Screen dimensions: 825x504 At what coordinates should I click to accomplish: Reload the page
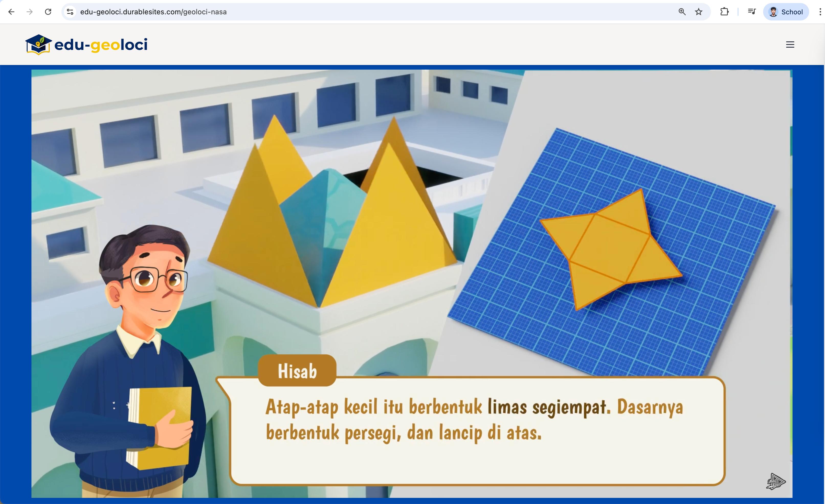[48, 12]
